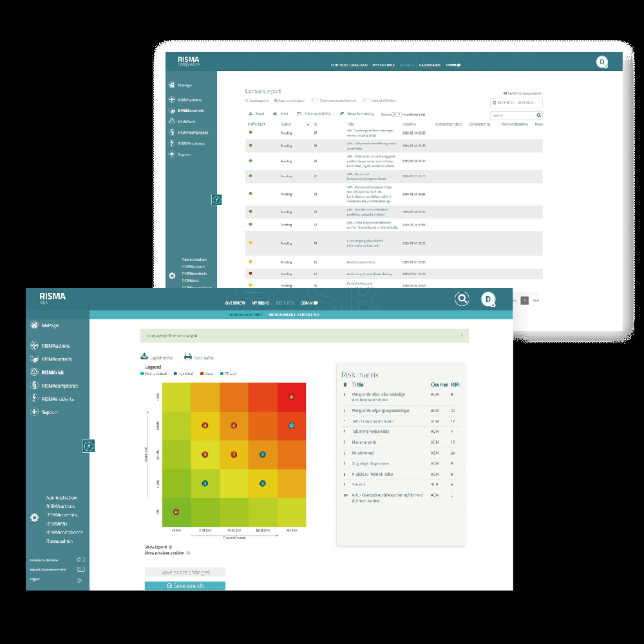Image resolution: width=644 pixels, height=644 pixels.
Task: Click the Export matrix download icon
Action: 144,357
